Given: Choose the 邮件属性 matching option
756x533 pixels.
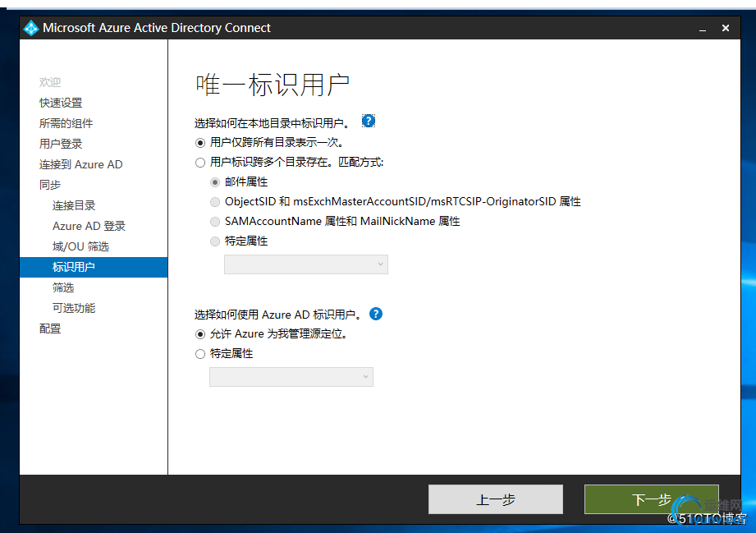Looking at the screenshot, I should coord(215,182).
